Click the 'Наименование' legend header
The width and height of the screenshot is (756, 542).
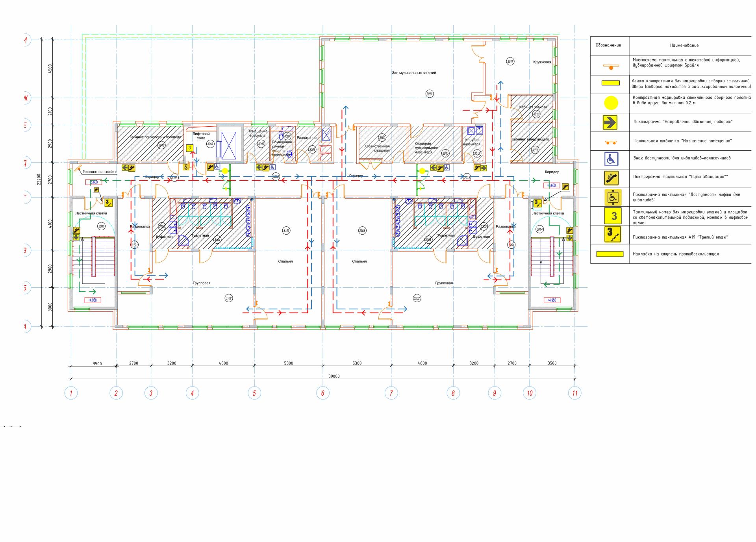[x=684, y=46]
